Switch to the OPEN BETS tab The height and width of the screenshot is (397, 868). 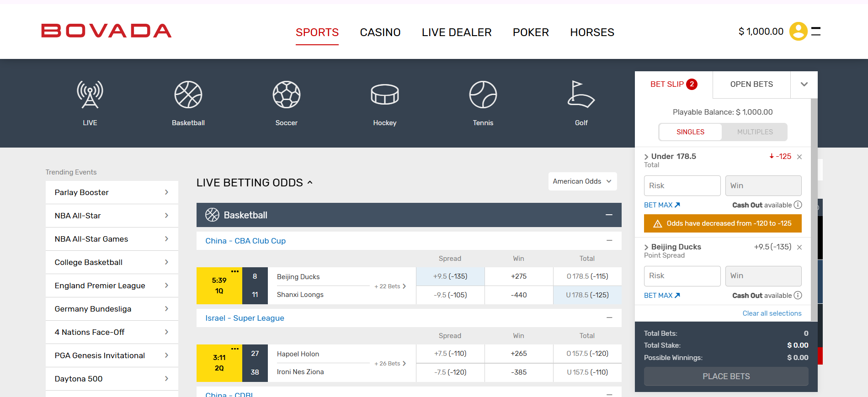(x=751, y=85)
